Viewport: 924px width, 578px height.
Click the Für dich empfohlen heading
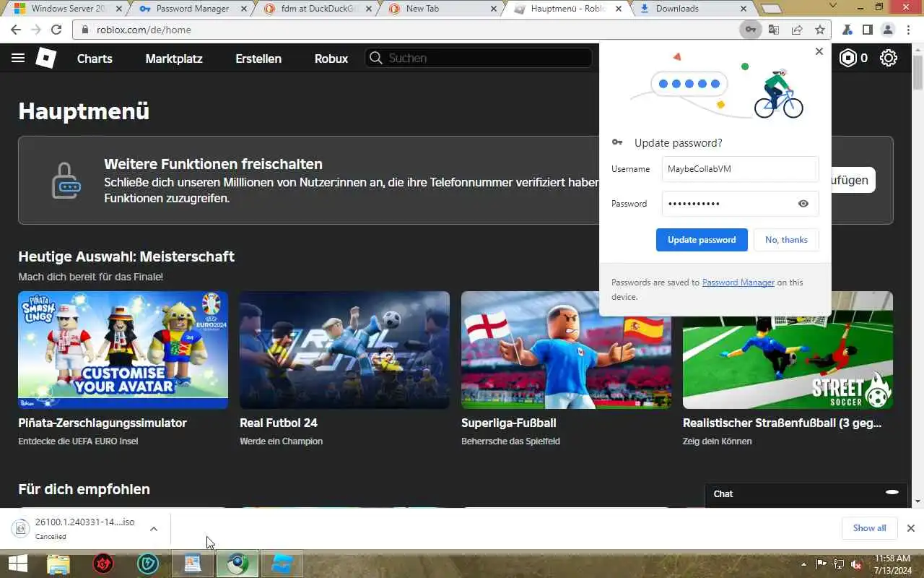[x=84, y=489]
